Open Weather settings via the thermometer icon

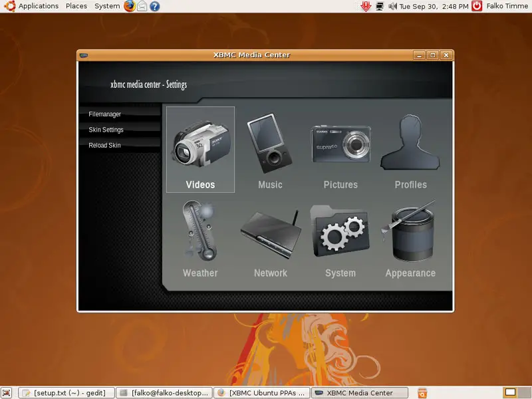199,230
